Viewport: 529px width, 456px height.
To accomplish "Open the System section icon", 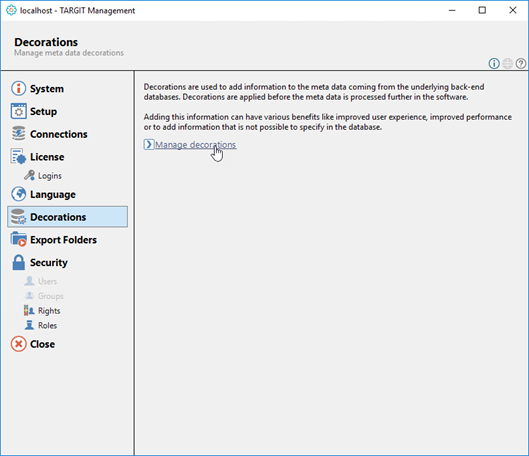I will [x=19, y=88].
